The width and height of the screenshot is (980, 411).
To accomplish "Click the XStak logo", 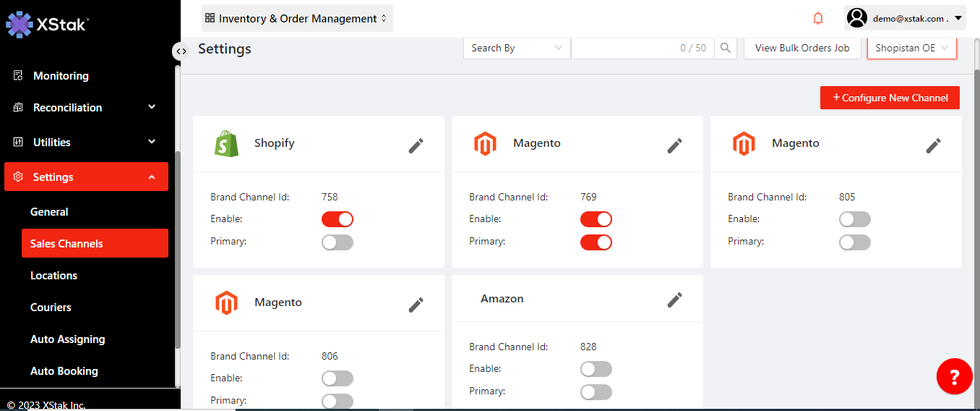I will click(x=48, y=24).
